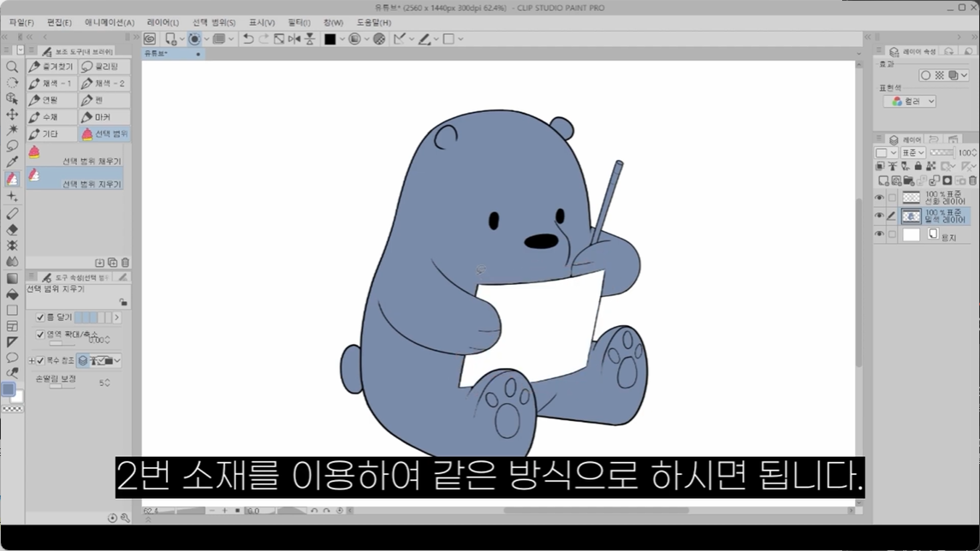The width and height of the screenshot is (980, 551).
Task: Expand 틈 닫기 options arrow
Action: (x=117, y=317)
